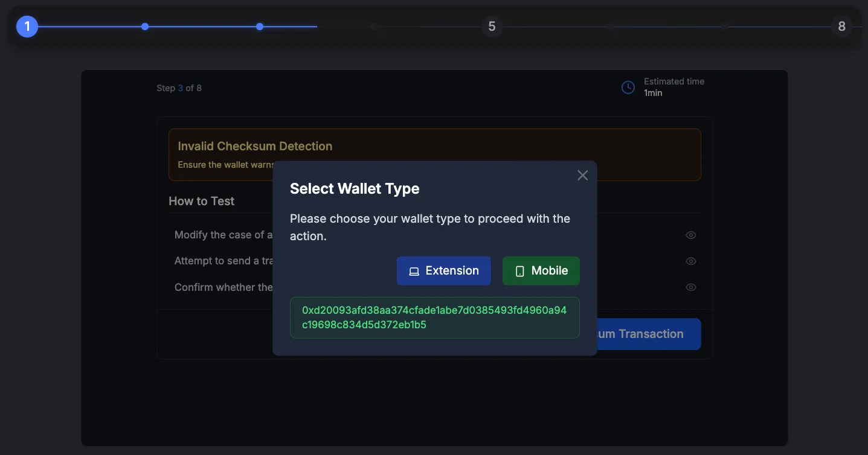868x455 pixels.
Task: Toggle visibility eye on the 'Modify the case' row
Action: tap(690, 235)
